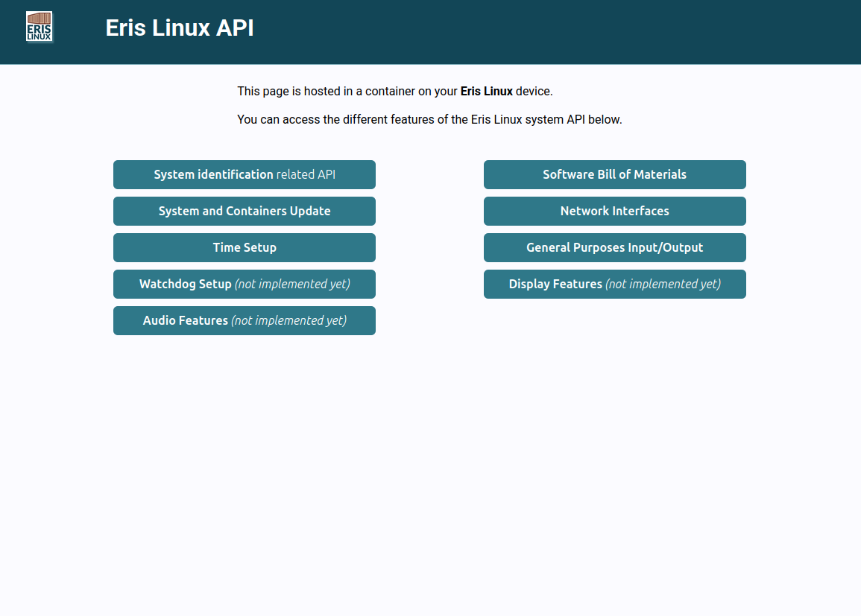This screenshot has width=861, height=616.
Task: Open the Audio Features section
Action: click(245, 321)
